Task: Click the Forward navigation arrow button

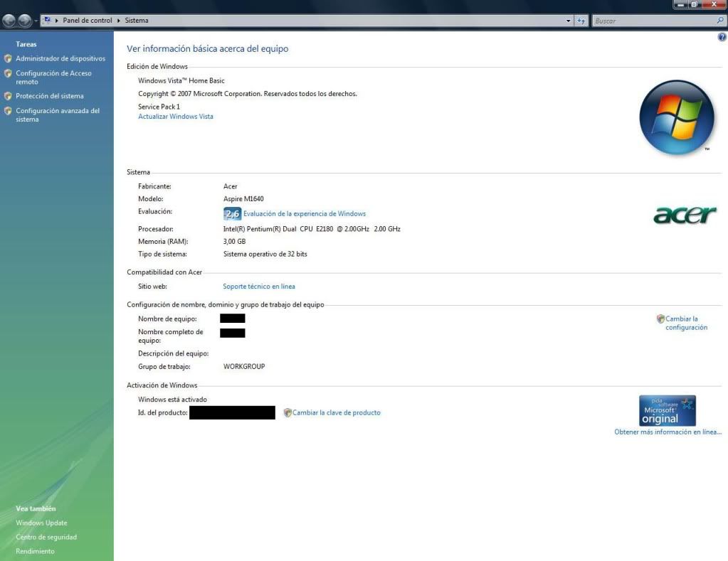Action: tap(25, 21)
